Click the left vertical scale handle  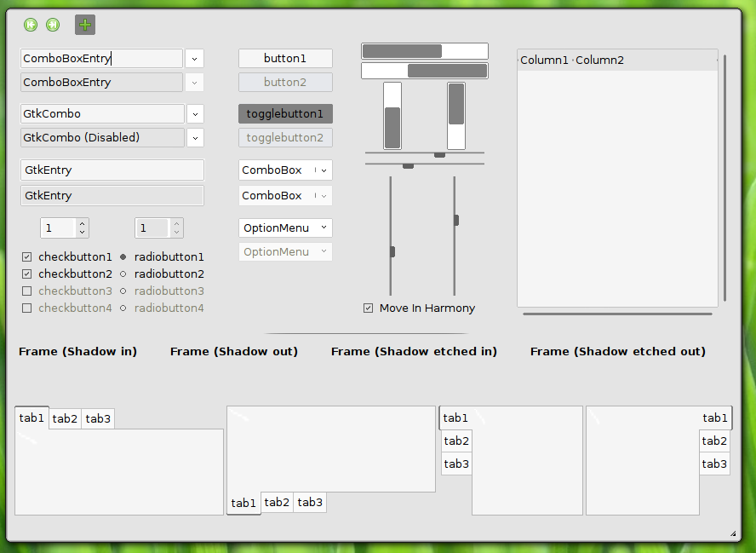click(392, 251)
